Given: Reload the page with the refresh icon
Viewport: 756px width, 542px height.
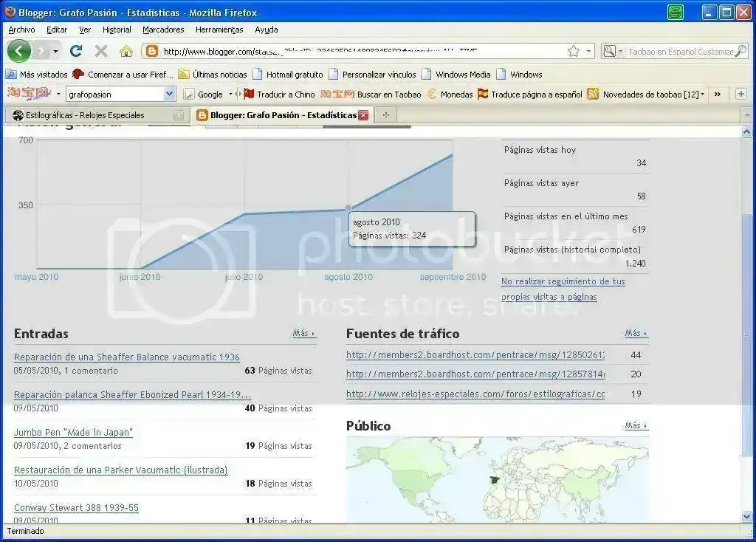Looking at the screenshot, I should point(76,51).
